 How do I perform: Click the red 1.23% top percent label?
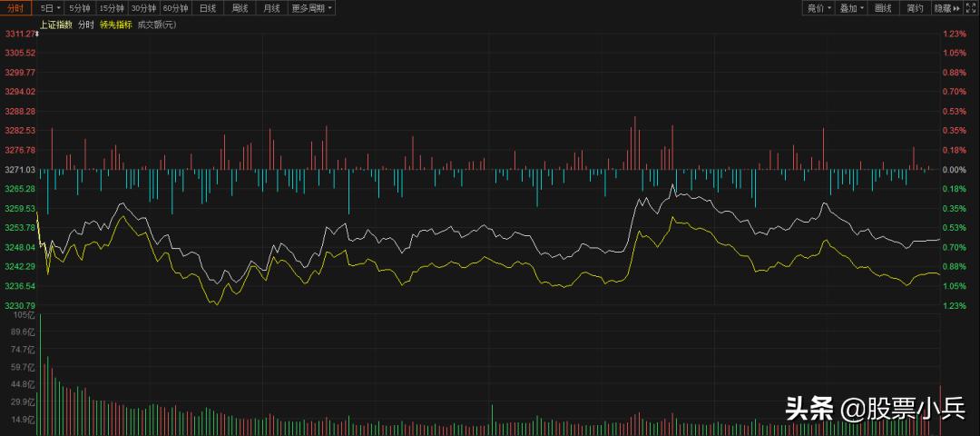click(x=954, y=34)
